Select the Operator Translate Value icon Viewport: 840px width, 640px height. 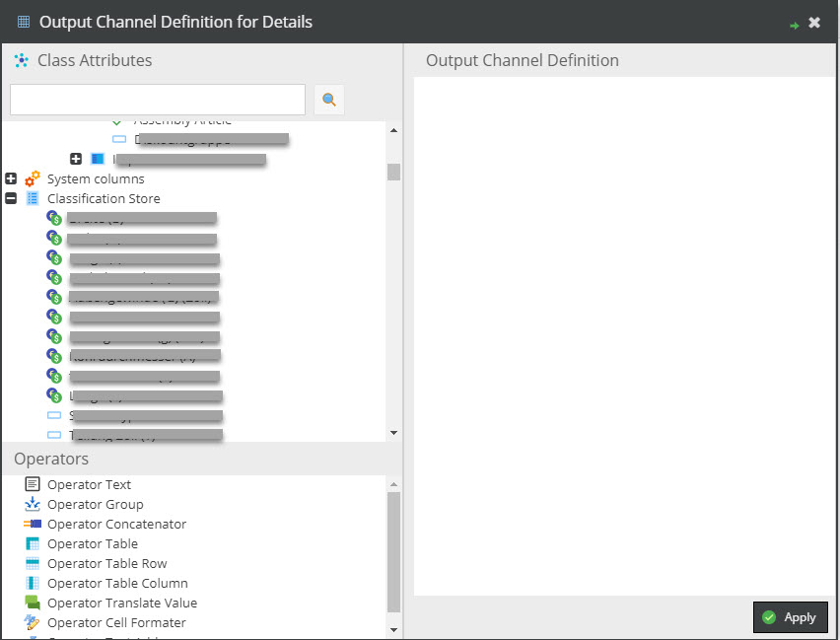[33, 603]
